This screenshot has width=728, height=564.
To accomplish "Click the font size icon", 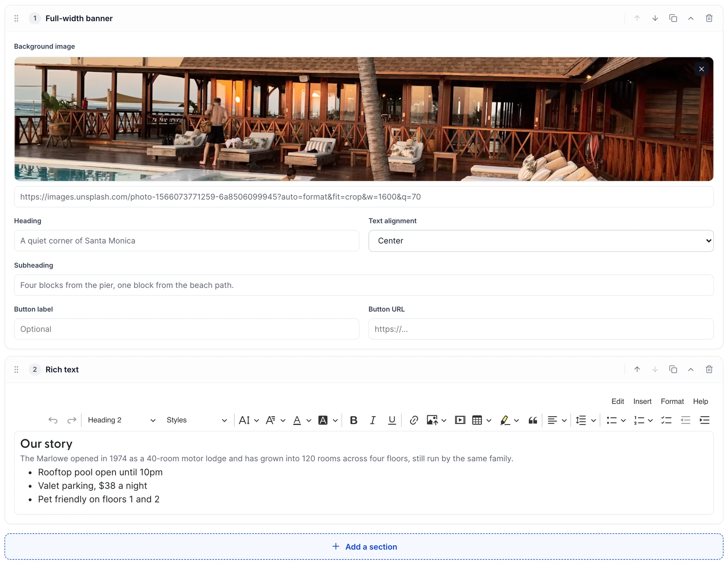I will click(x=245, y=420).
